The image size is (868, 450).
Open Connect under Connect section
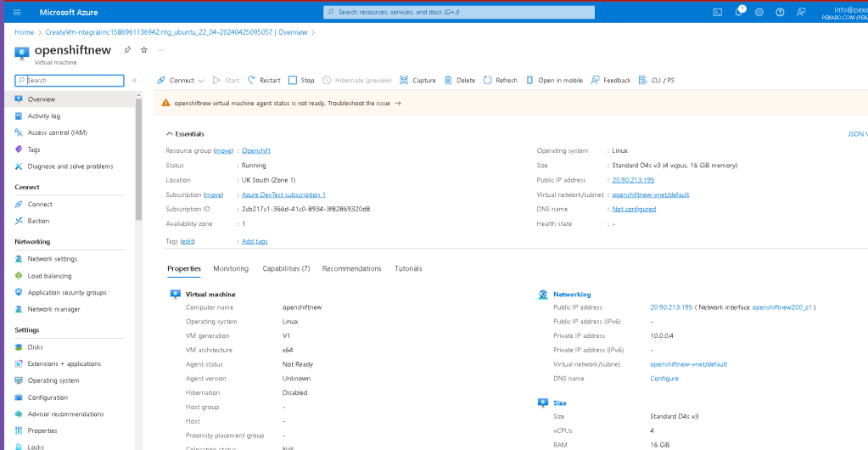click(40, 204)
